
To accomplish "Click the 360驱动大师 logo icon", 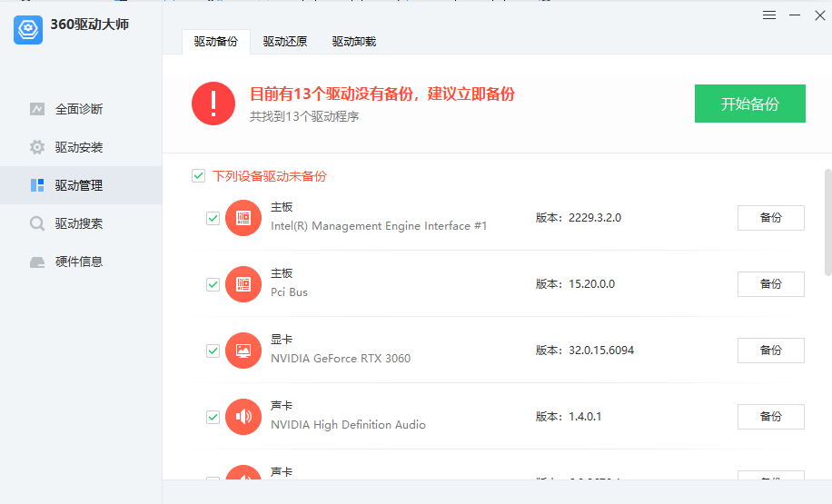I will [29, 30].
